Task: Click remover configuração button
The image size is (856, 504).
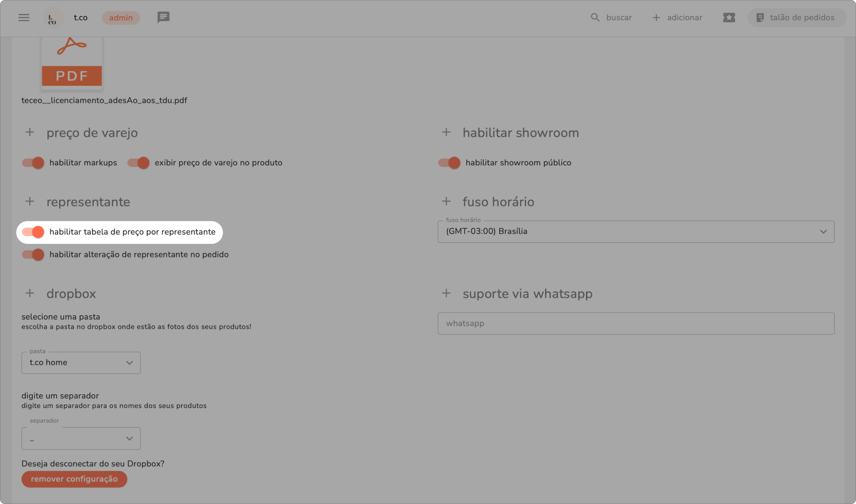Action: [74, 479]
